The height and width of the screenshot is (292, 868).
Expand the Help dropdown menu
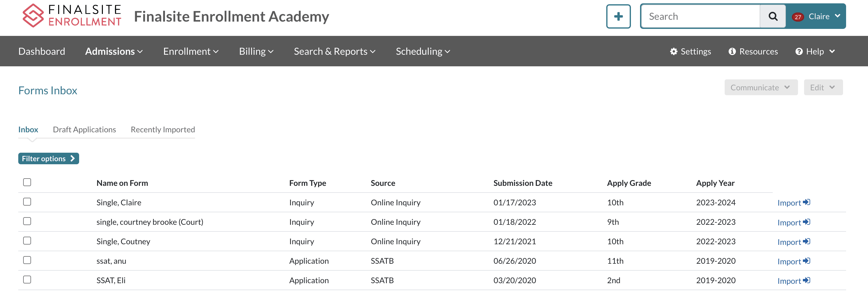click(x=815, y=51)
